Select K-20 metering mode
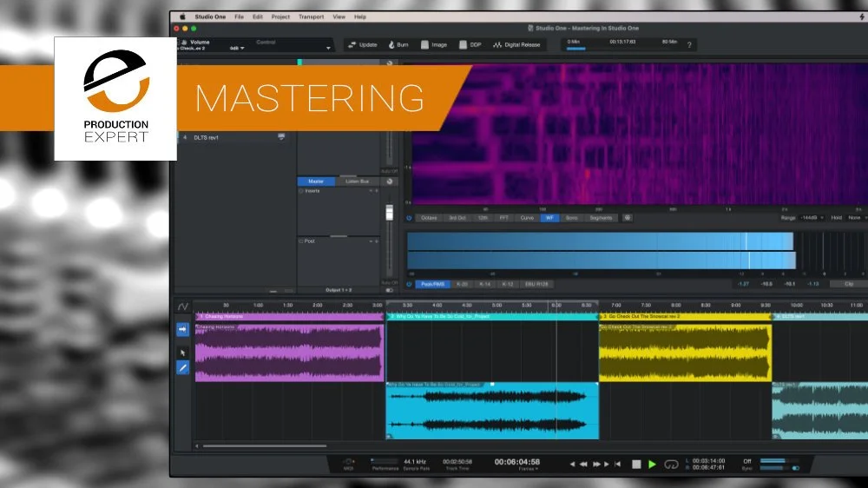The image size is (868, 488). coord(463,284)
